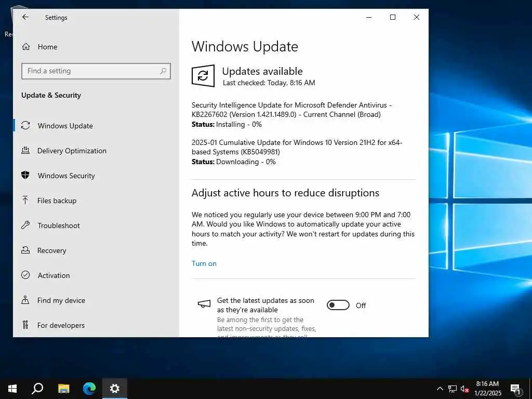
Task: Click the Troubleshoot wrench icon
Action: click(x=25, y=225)
